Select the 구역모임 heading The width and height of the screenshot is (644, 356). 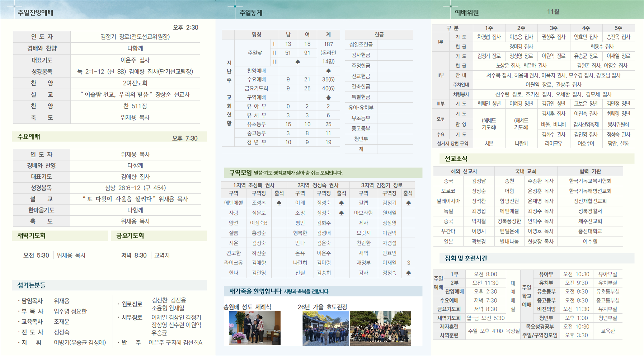point(240,173)
